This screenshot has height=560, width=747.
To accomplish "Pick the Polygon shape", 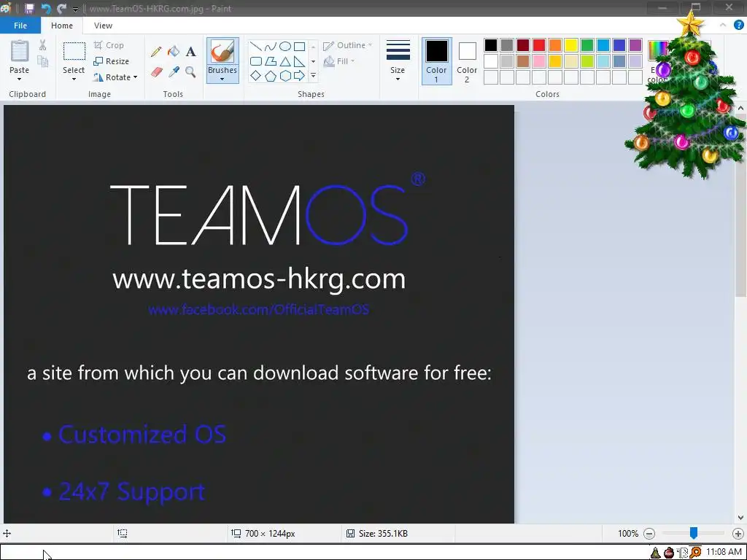I will (x=270, y=61).
